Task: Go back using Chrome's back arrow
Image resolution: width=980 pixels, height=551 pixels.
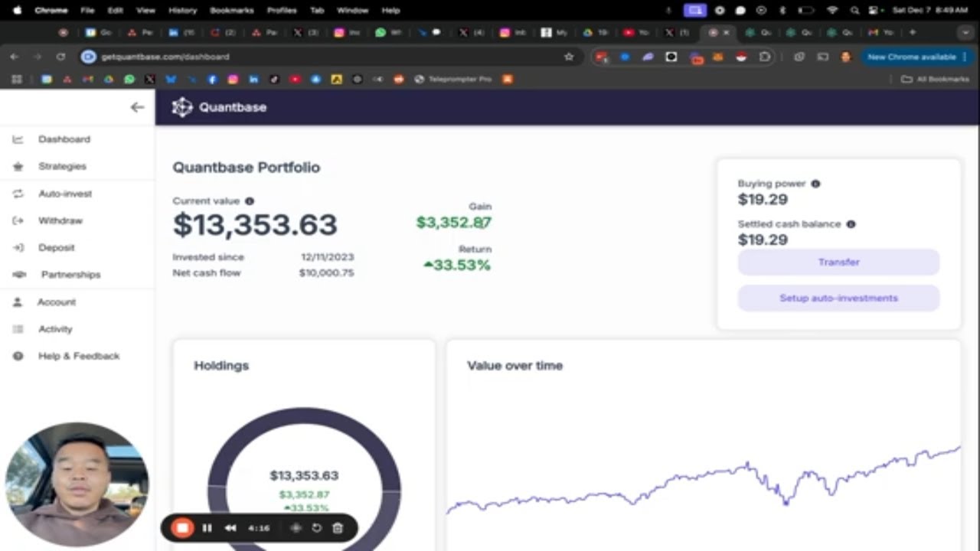Action: pyautogui.click(x=14, y=57)
